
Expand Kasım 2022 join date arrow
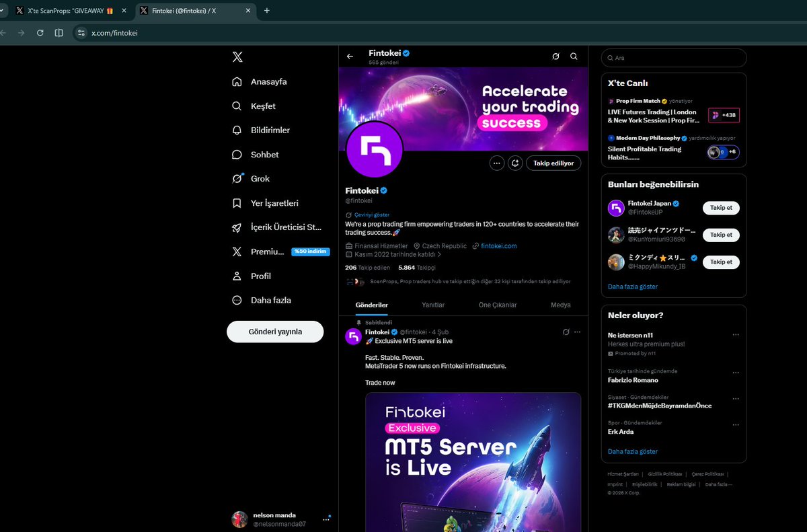439,255
